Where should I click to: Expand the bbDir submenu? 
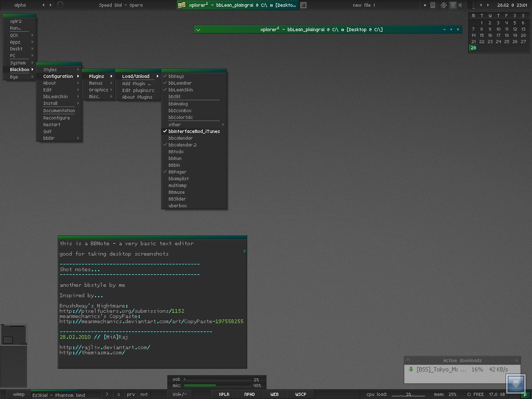(59, 138)
